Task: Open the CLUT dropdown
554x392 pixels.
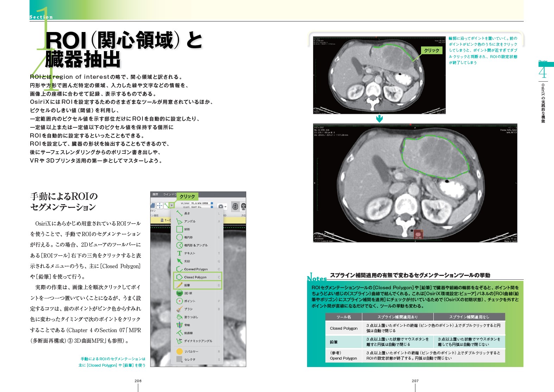Action: click(x=202, y=207)
